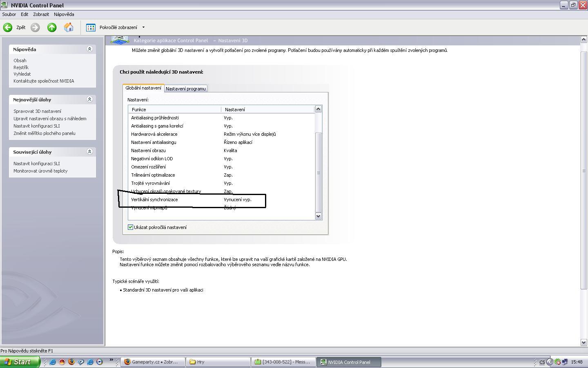Go to the Home icon in toolbar

[x=69, y=27]
